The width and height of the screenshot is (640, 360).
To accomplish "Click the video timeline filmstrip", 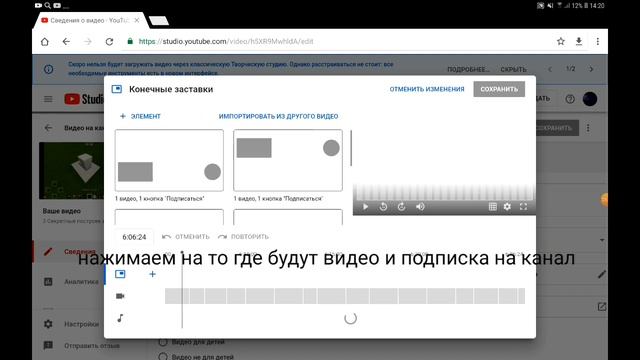I will 345,296.
